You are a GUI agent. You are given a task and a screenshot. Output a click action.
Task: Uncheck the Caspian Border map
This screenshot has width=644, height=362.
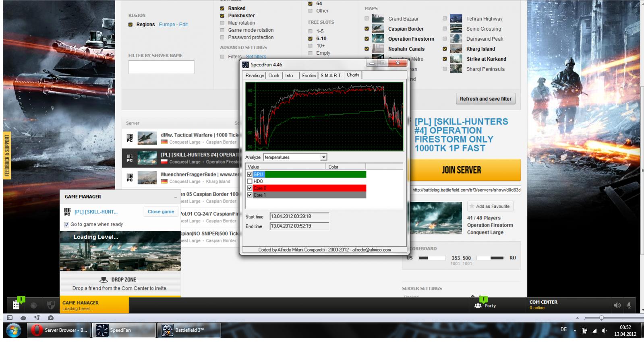367,29
